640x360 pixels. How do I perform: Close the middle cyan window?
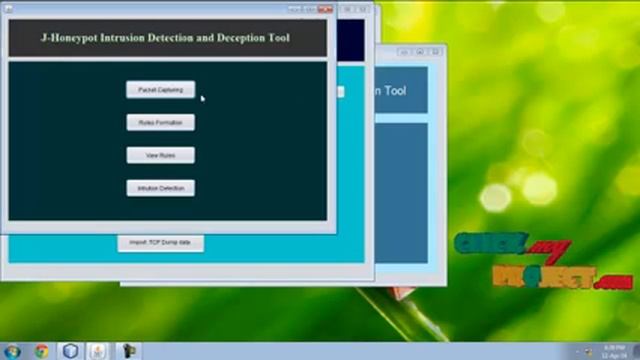click(x=362, y=9)
